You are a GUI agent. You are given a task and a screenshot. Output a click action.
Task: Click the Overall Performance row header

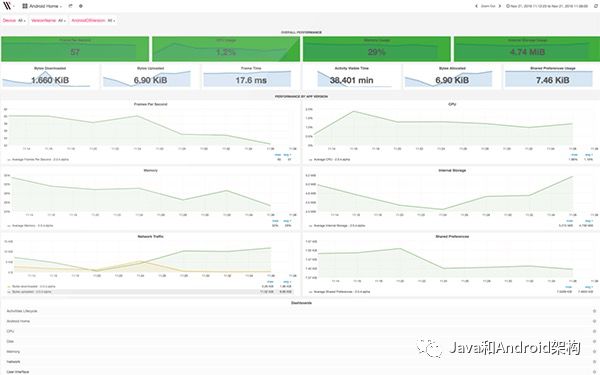[301, 33]
